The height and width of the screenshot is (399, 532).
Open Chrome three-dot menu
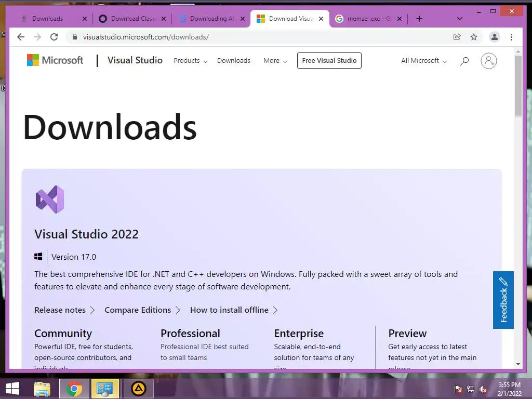coord(511,37)
